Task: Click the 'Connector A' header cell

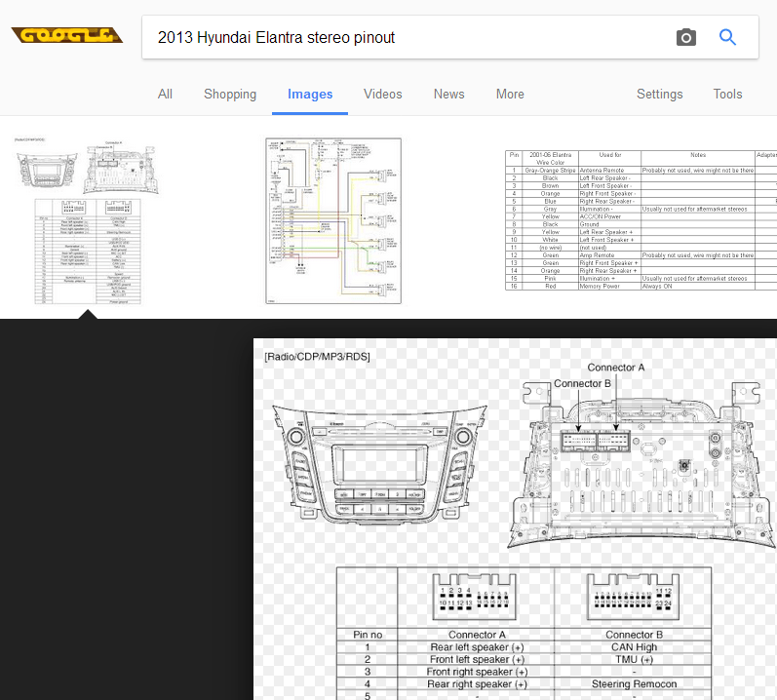Action: (x=477, y=635)
